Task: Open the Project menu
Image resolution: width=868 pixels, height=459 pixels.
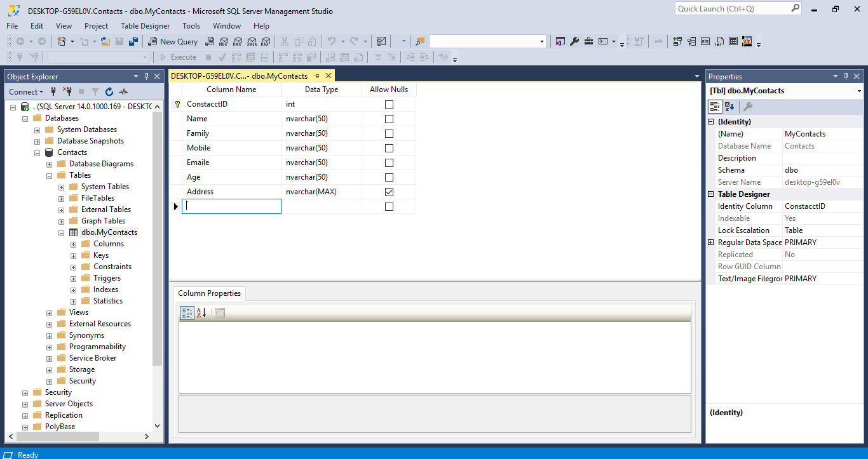Action: click(x=97, y=26)
